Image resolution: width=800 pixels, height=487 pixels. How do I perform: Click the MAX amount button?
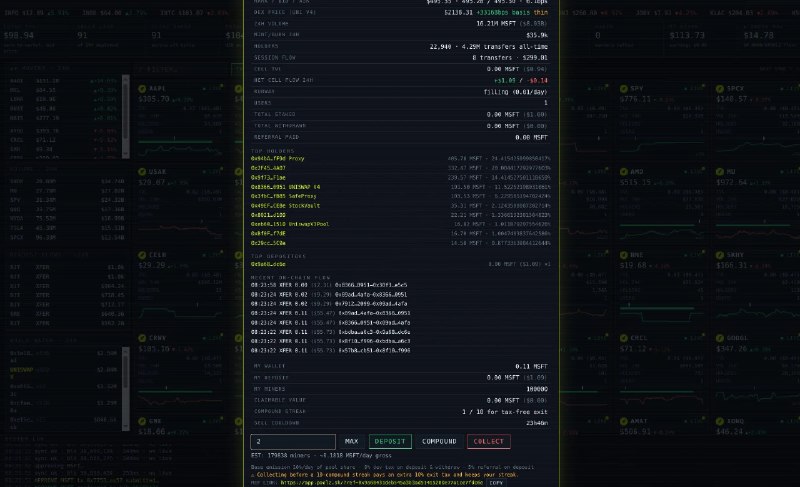click(x=352, y=442)
